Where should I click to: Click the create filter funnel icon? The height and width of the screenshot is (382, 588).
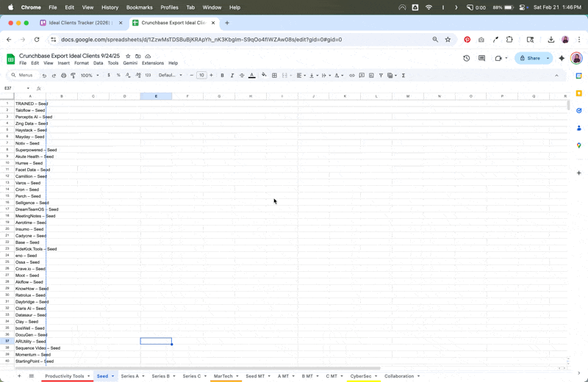click(381, 76)
